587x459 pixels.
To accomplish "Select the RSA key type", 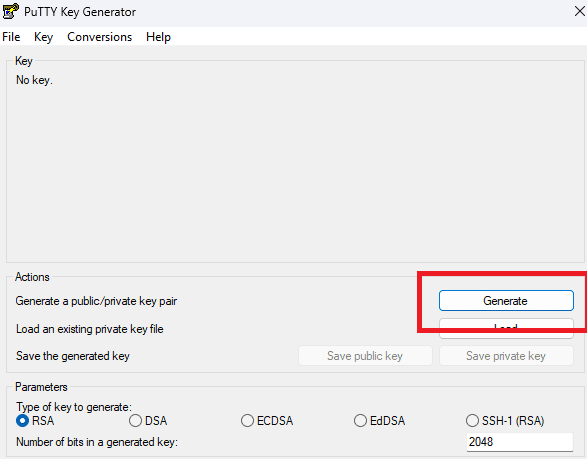I will click(x=35, y=421).
